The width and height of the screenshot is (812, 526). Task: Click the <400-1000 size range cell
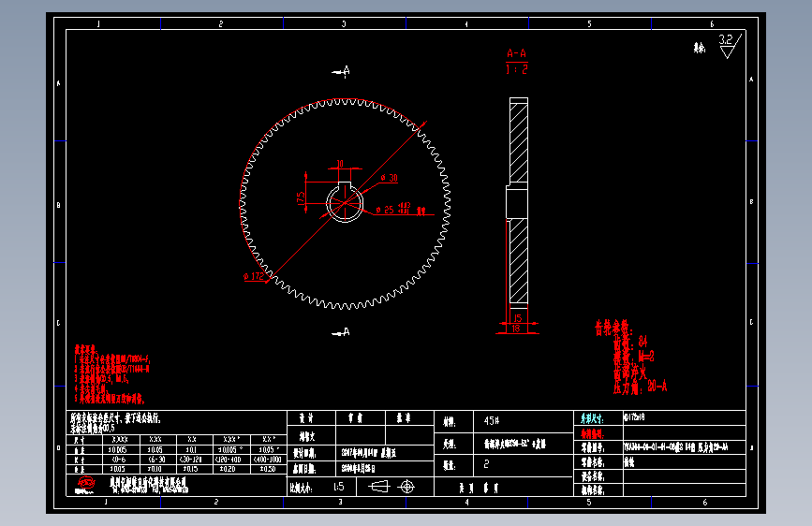pyautogui.click(x=267, y=460)
